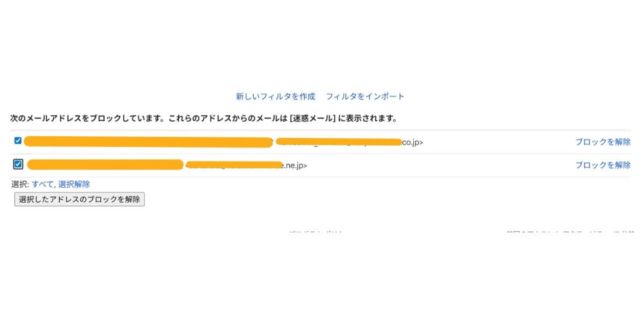Screen dimensions: 644x322
Task: Click フィルタをインポート to import filters
Action: click(366, 96)
